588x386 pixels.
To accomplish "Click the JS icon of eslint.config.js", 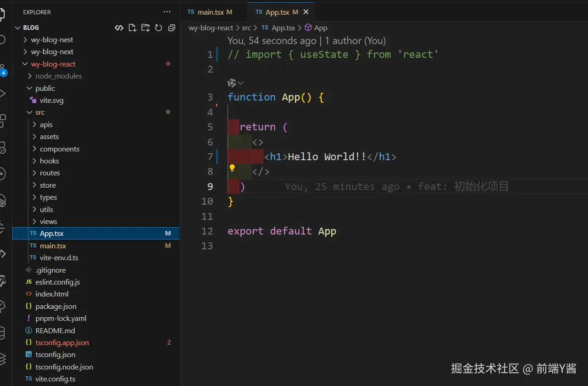I will coord(29,282).
